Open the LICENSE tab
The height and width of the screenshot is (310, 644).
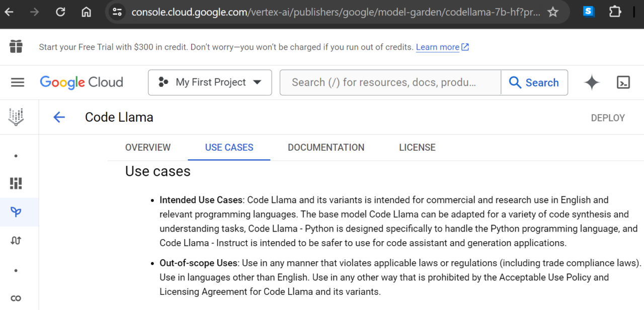point(417,147)
